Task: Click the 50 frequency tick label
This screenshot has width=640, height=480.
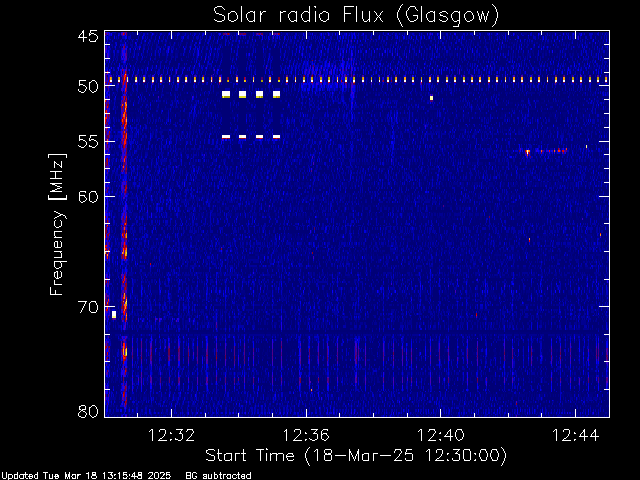Action: (88, 87)
